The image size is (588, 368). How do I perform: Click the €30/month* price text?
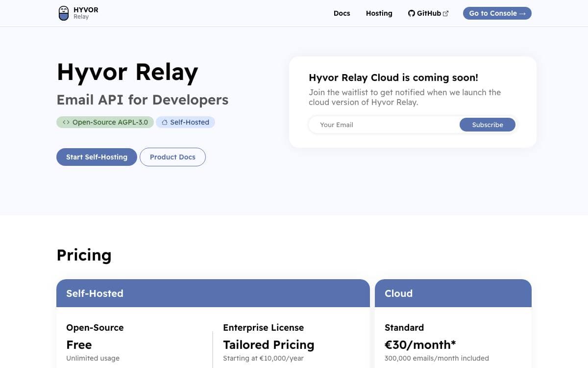pyautogui.click(x=421, y=345)
